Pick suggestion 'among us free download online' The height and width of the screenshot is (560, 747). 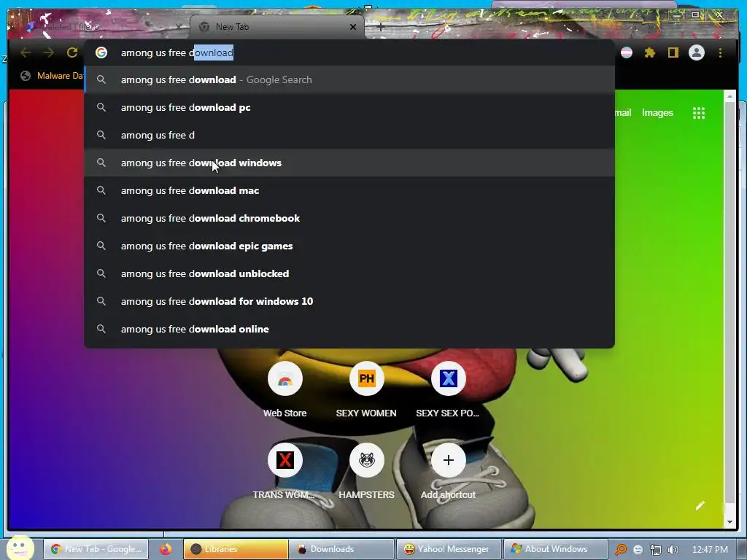click(349, 329)
